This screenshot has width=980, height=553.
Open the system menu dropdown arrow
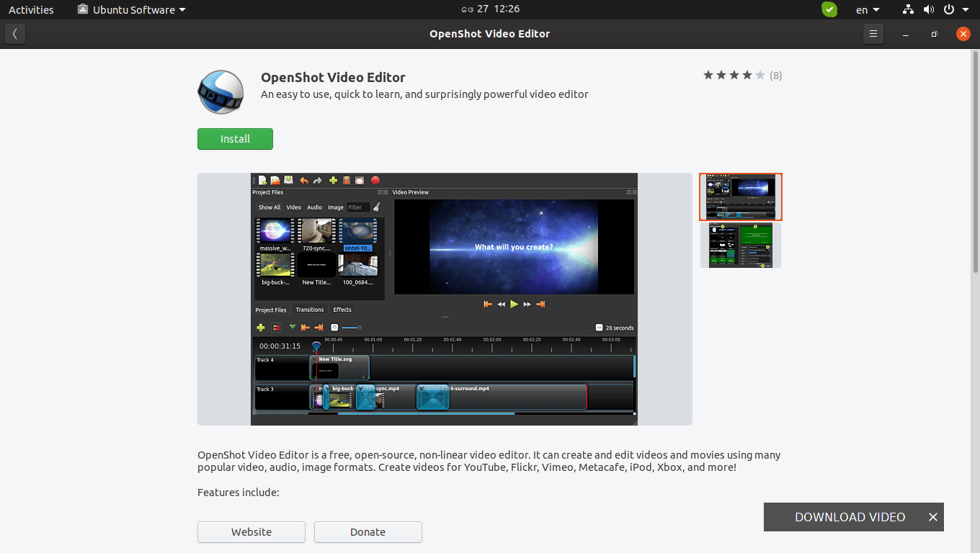point(966,9)
